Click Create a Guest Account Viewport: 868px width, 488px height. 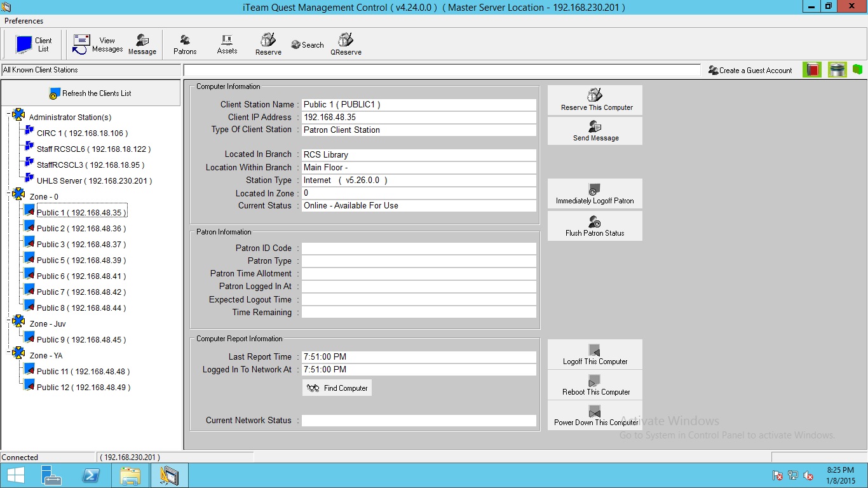[x=750, y=71]
